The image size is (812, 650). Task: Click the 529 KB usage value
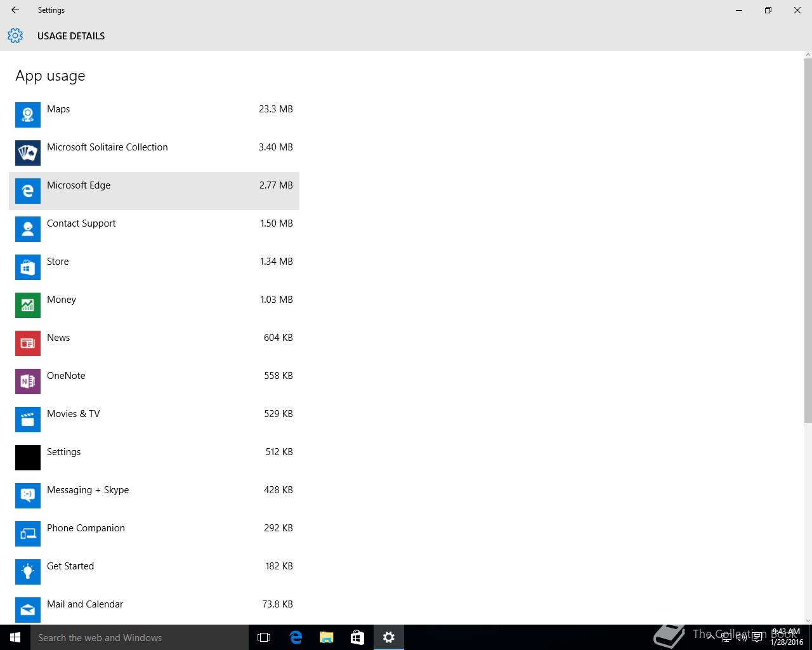coord(278,414)
